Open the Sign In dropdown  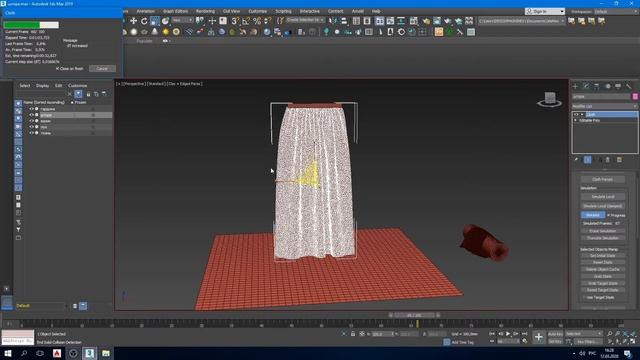tap(545, 11)
